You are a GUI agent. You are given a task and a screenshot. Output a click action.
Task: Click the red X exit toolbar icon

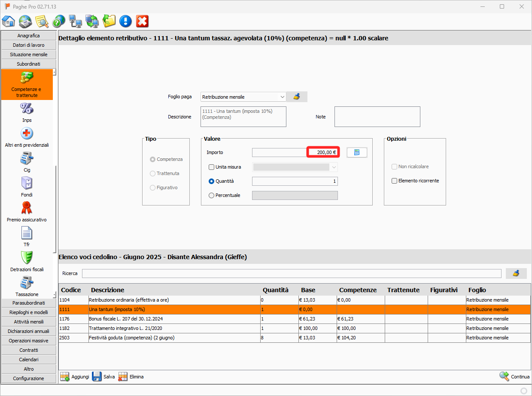142,21
